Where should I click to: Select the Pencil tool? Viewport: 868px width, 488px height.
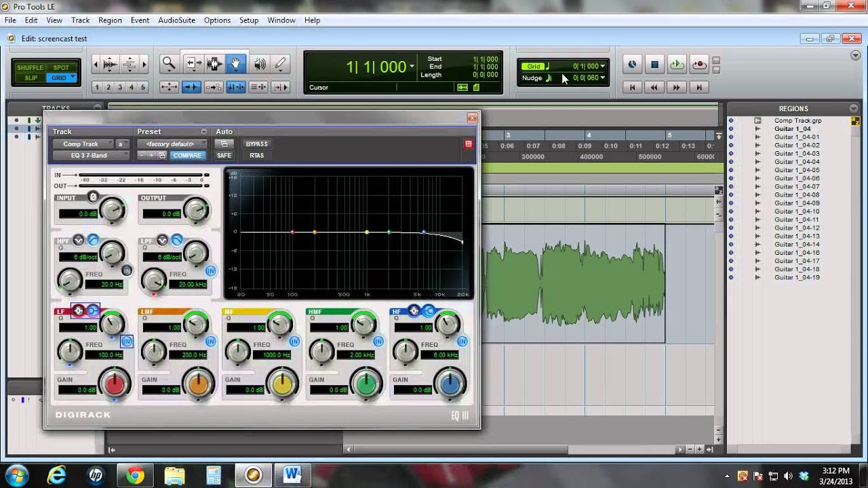tap(281, 64)
